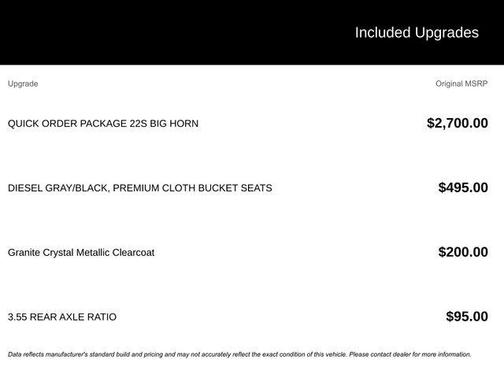Click the $200.00 price

[x=463, y=252]
